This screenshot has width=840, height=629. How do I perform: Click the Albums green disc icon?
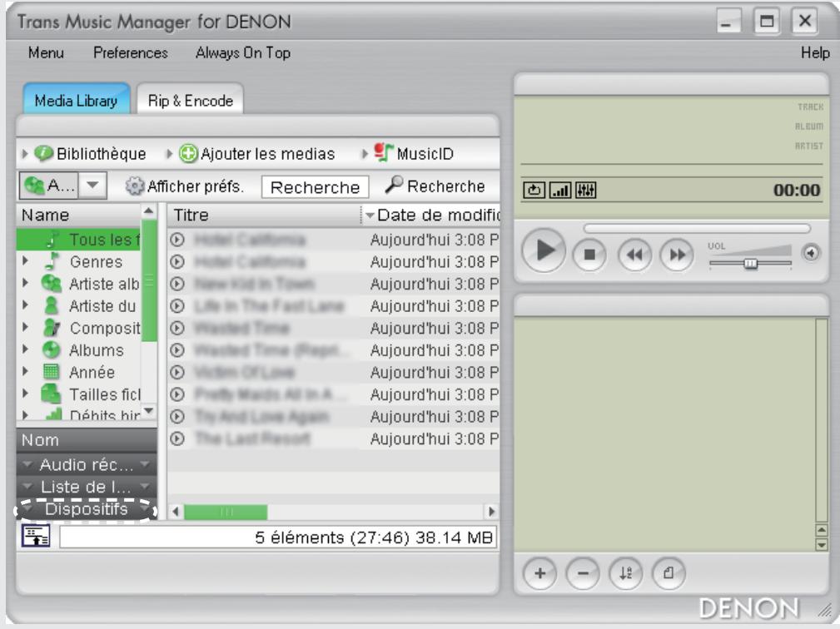click(51, 349)
